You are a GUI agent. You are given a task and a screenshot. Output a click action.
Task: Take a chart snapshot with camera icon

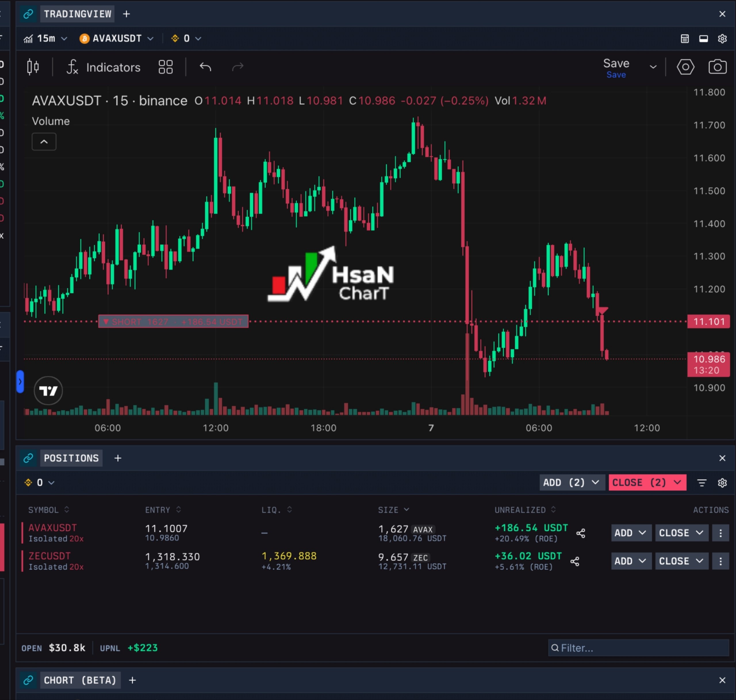pos(717,67)
